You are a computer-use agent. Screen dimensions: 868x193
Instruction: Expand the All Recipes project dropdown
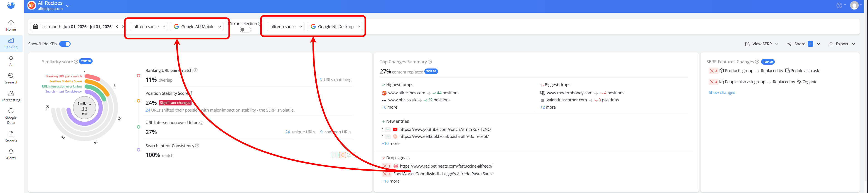pyautogui.click(x=68, y=6)
